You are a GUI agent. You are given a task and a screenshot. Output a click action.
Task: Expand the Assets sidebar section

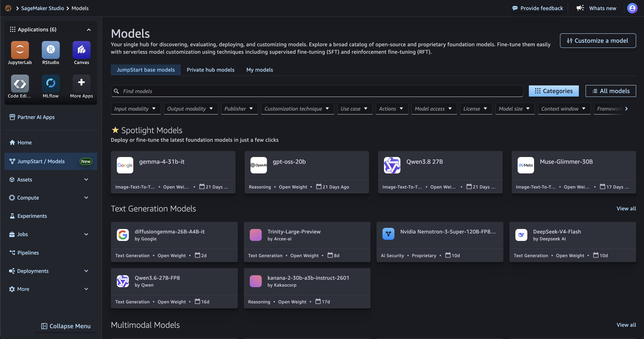pyautogui.click(x=86, y=179)
